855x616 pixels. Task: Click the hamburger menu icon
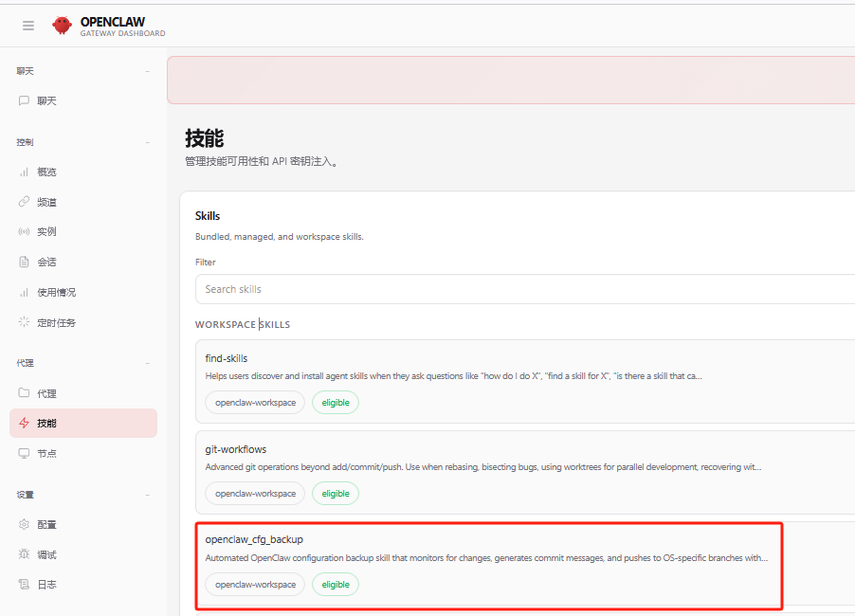[x=28, y=26]
